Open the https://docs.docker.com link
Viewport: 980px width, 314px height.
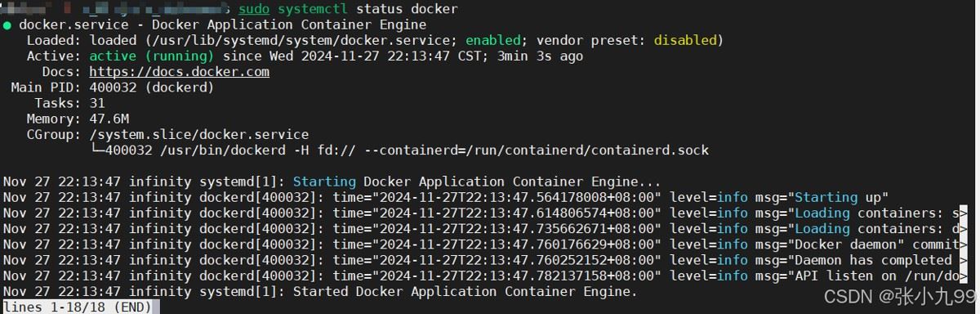coord(179,72)
